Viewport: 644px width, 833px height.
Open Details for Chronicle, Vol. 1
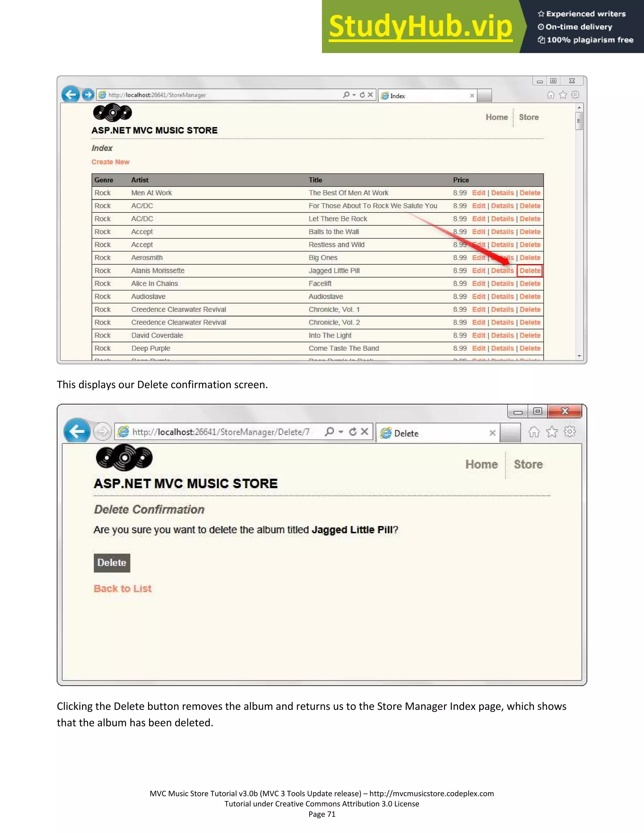[x=502, y=309]
